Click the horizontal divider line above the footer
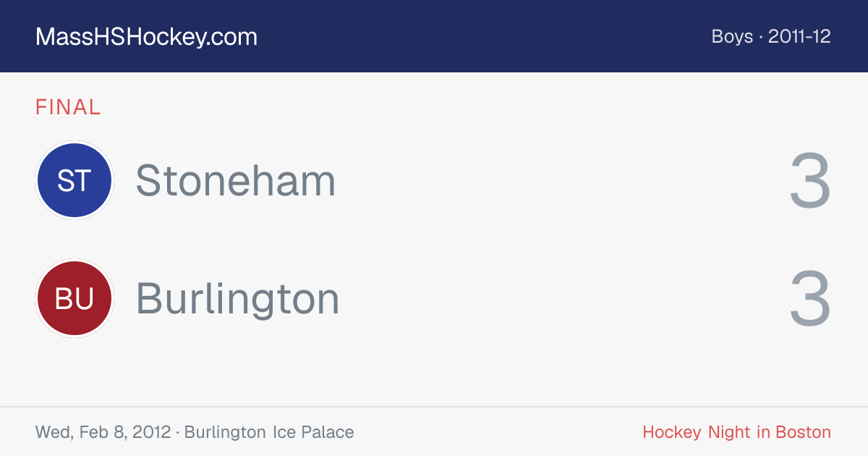The height and width of the screenshot is (456, 868). click(x=434, y=407)
